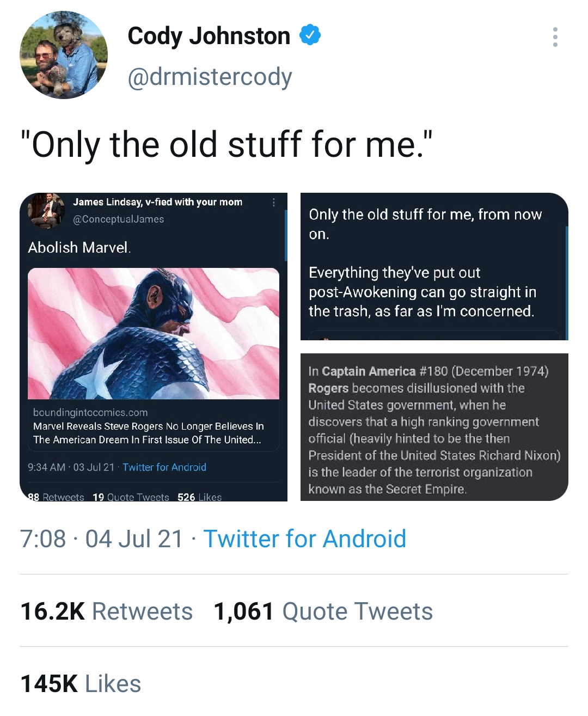588x716 pixels.
Task: Open the three-dot tweet options menu
Action: click(x=555, y=37)
